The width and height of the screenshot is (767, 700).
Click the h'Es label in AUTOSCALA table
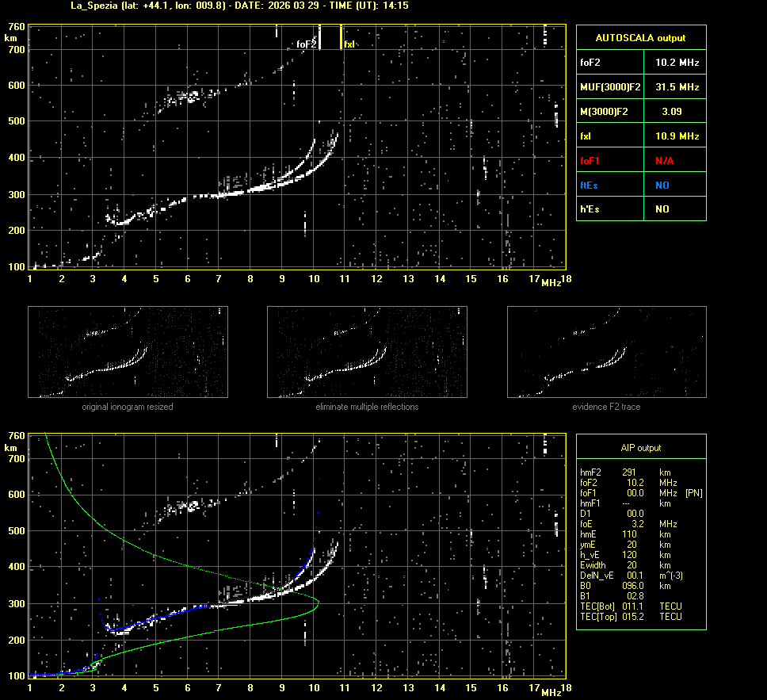point(590,209)
